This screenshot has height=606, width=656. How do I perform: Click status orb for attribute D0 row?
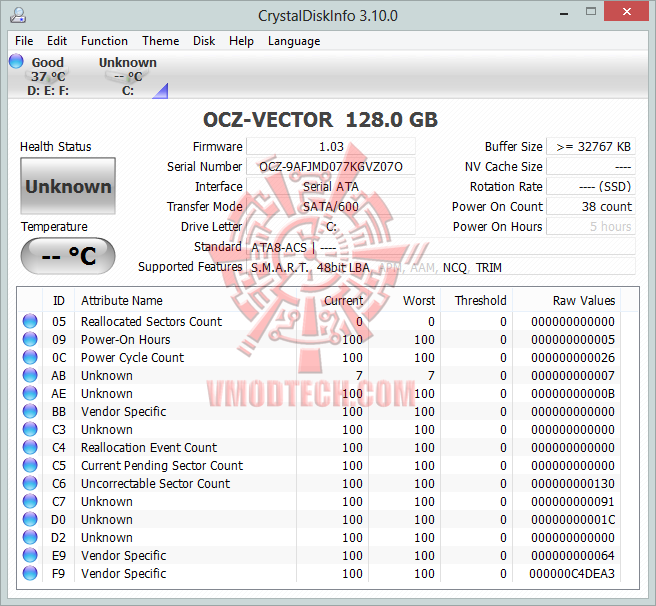coord(30,519)
